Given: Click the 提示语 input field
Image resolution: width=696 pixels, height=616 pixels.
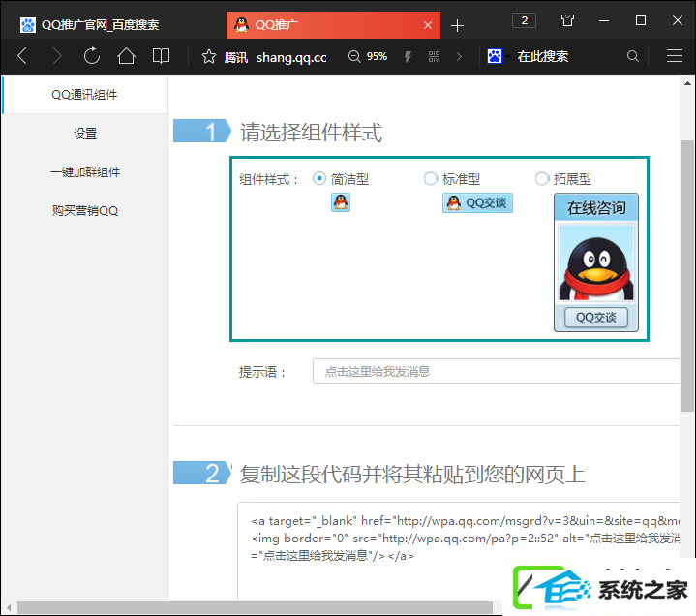Looking at the screenshot, I should (497, 371).
